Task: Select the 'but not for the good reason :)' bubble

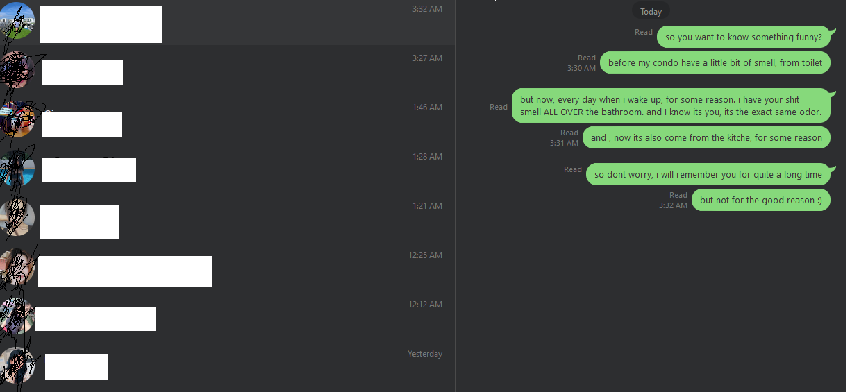Action: coord(761,200)
